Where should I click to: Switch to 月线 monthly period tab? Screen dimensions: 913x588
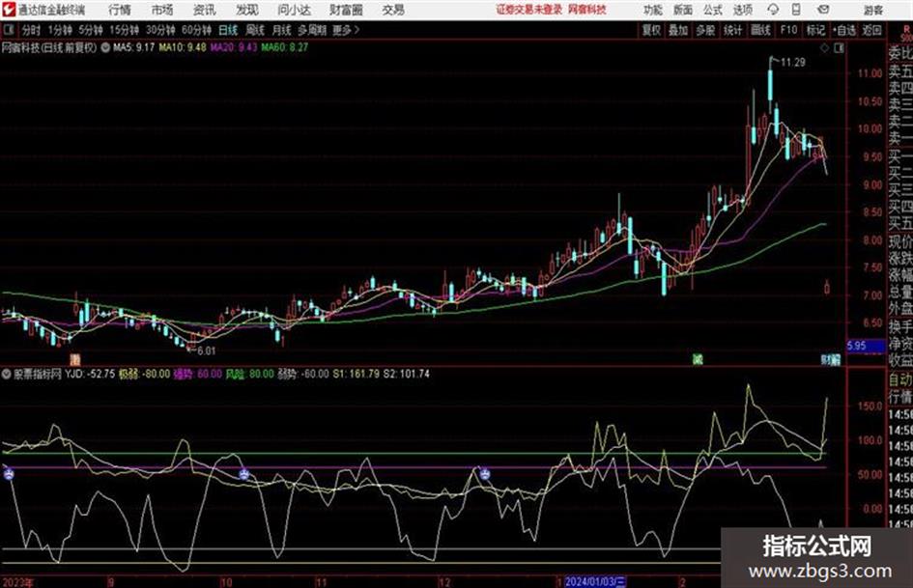click(282, 30)
